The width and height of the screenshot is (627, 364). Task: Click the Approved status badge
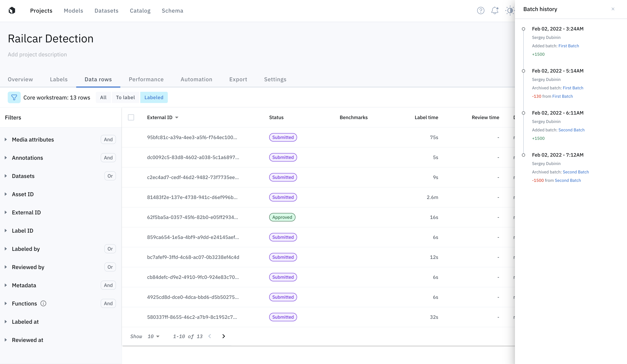282,217
